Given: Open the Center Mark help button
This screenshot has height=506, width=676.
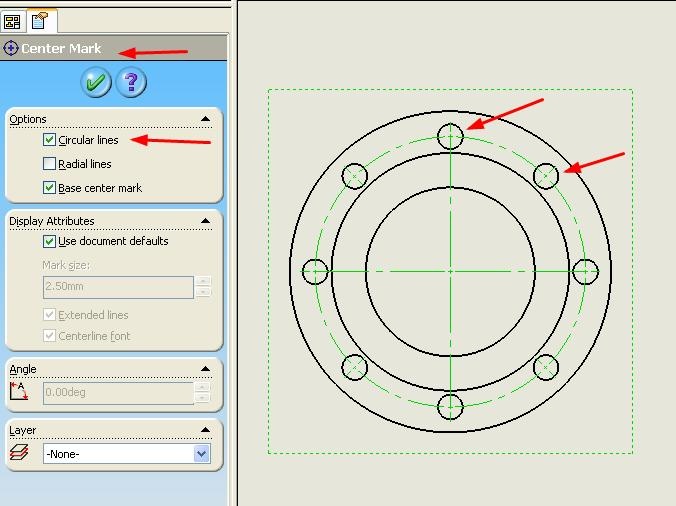Looking at the screenshot, I should [x=131, y=82].
